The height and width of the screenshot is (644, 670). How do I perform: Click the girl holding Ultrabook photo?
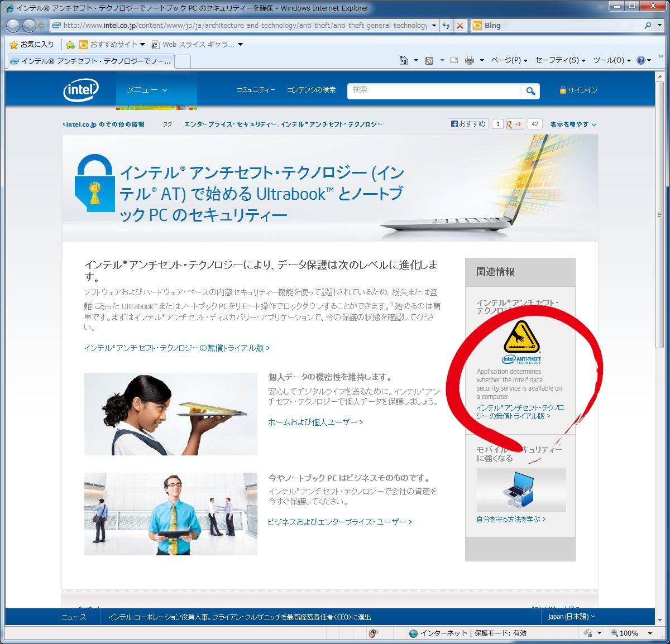click(x=171, y=414)
